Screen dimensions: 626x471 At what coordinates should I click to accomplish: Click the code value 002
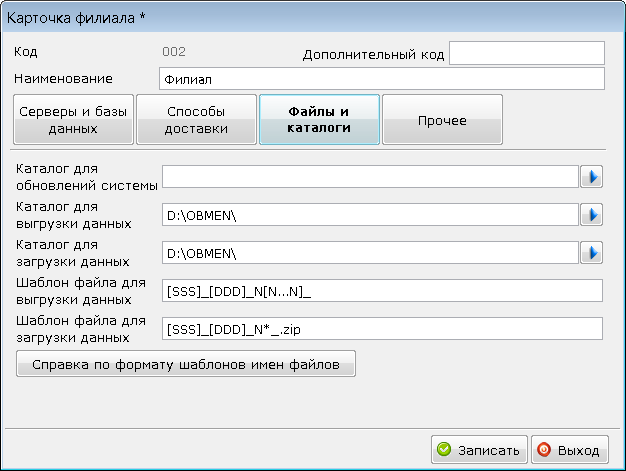point(174,51)
